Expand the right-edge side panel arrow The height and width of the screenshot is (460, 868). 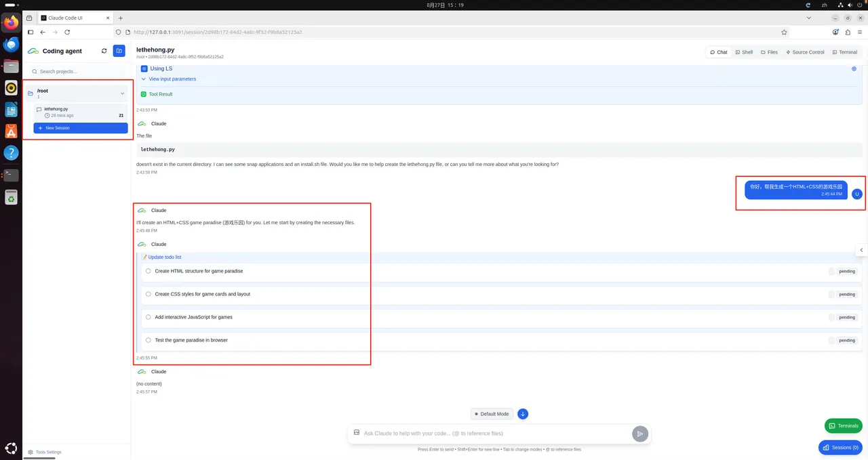862,250
